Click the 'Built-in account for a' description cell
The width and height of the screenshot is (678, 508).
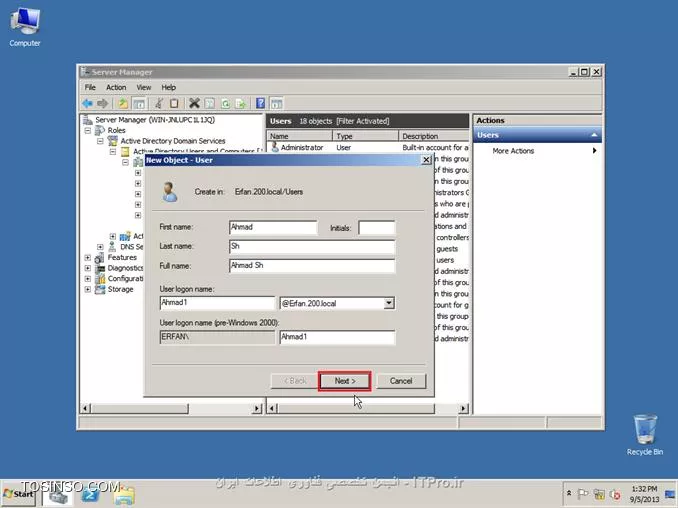coord(435,147)
